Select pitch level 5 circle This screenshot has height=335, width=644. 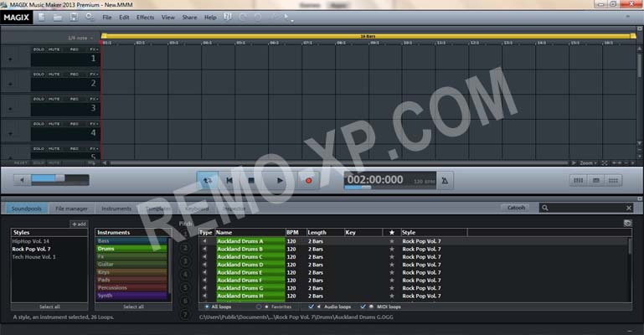(185, 287)
